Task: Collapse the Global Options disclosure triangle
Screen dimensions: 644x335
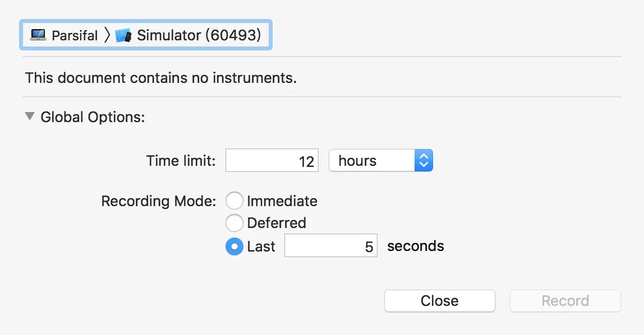Action: coord(29,117)
